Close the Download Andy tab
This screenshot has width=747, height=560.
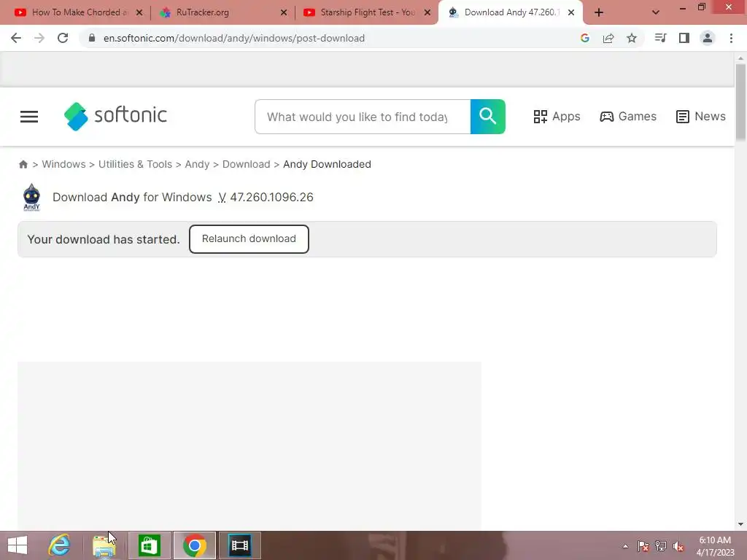coord(571,12)
